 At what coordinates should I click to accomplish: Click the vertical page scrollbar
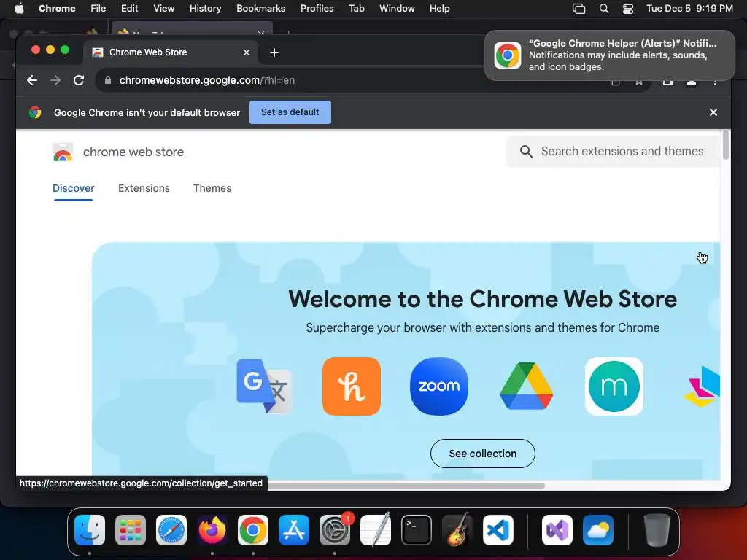pyautogui.click(x=726, y=145)
